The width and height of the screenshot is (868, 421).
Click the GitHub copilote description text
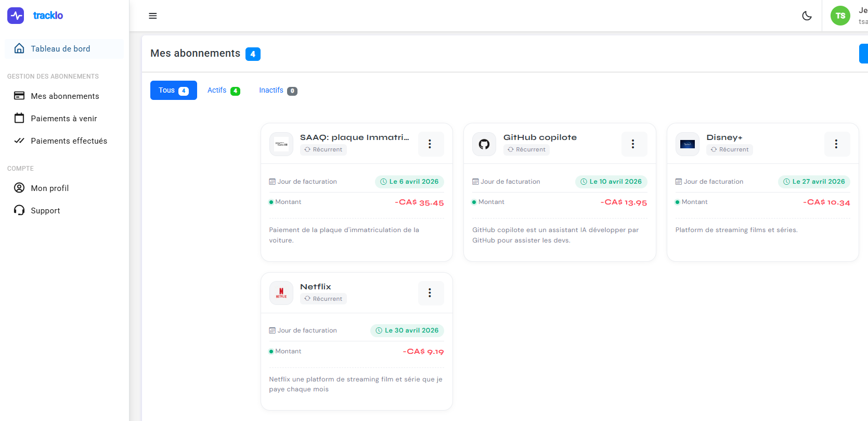[x=555, y=235]
